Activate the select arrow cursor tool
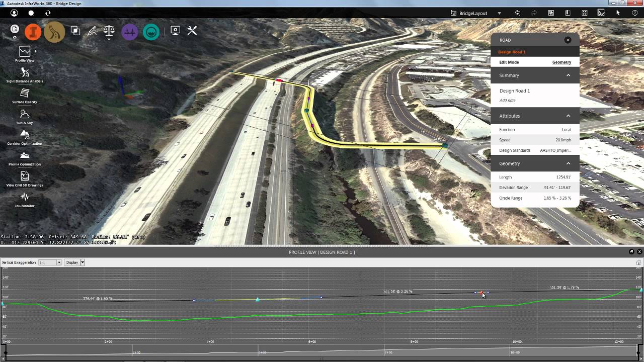The image size is (644, 362). (618, 13)
